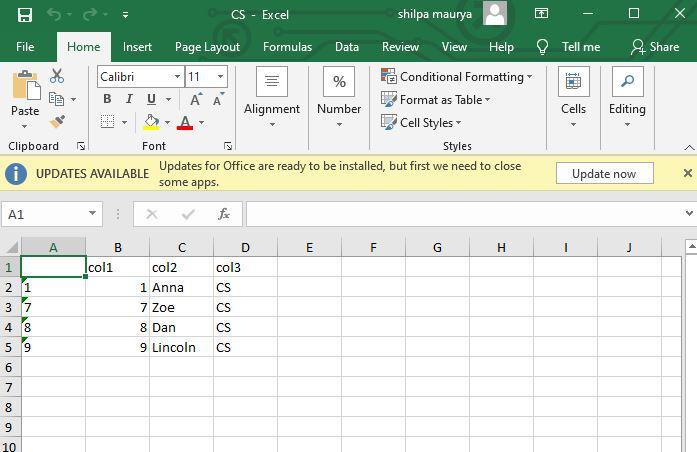Toggle Bold formatting
697x452 pixels.
click(x=107, y=99)
